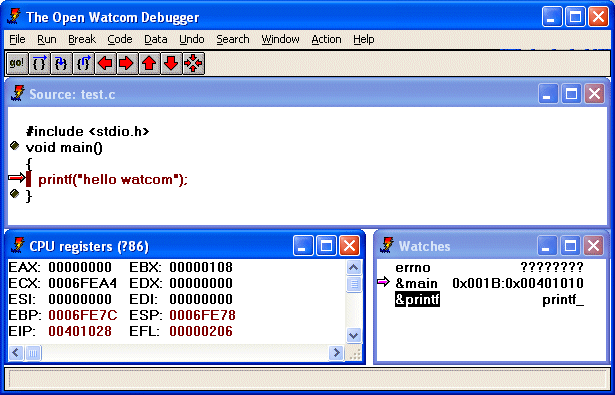Select the EFL register value 00000206
Image resolution: width=615 pixels, height=395 pixels.
(201, 331)
